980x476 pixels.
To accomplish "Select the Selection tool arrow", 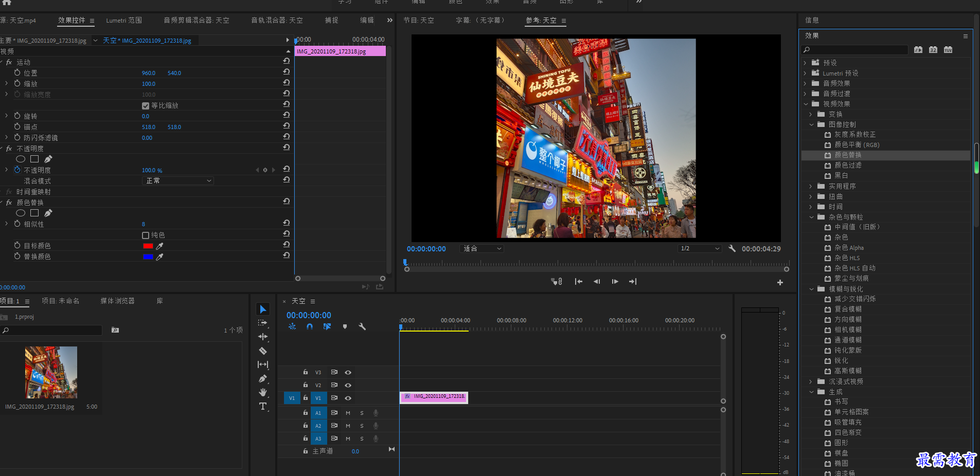I will coord(263,309).
